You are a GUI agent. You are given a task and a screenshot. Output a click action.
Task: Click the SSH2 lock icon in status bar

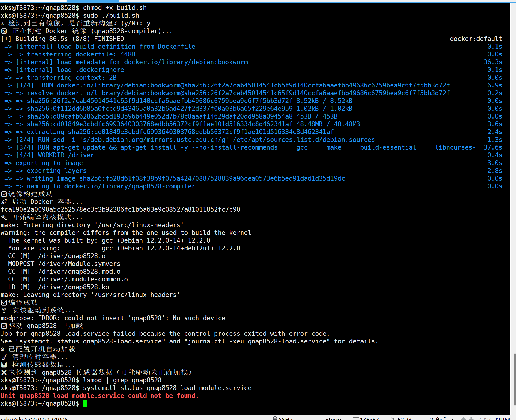[275, 418]
